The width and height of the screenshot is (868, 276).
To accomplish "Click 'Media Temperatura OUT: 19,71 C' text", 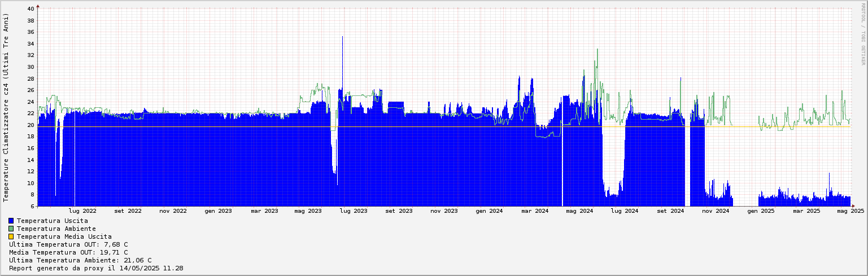I will (68, 252).
